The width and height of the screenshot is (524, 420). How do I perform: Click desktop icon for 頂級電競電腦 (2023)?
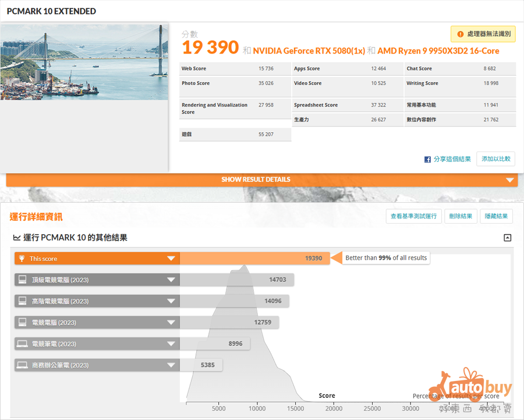coord(22,280)
